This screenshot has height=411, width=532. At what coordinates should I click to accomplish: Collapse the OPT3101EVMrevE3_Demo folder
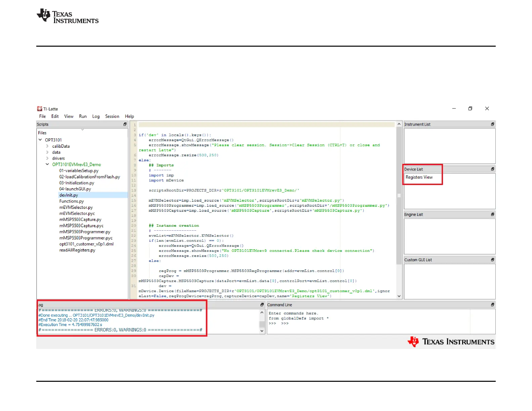pyautogui.click(x=47, y=164)
